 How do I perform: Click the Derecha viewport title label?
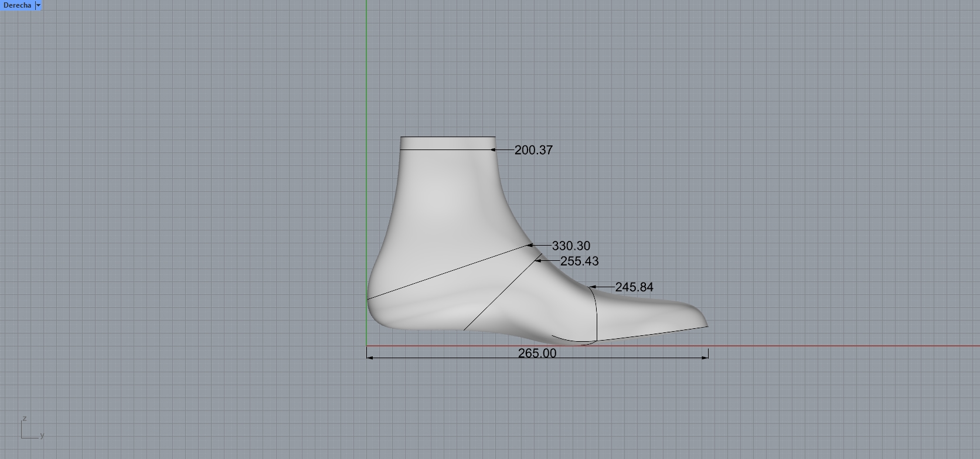pyautogui.click(x=17, y=5)
